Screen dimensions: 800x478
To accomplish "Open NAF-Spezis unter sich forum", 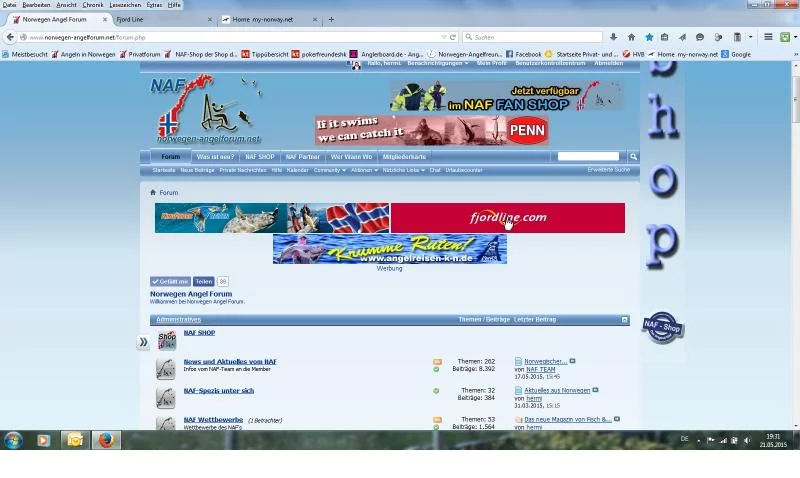I will click(x=219, y=390).
